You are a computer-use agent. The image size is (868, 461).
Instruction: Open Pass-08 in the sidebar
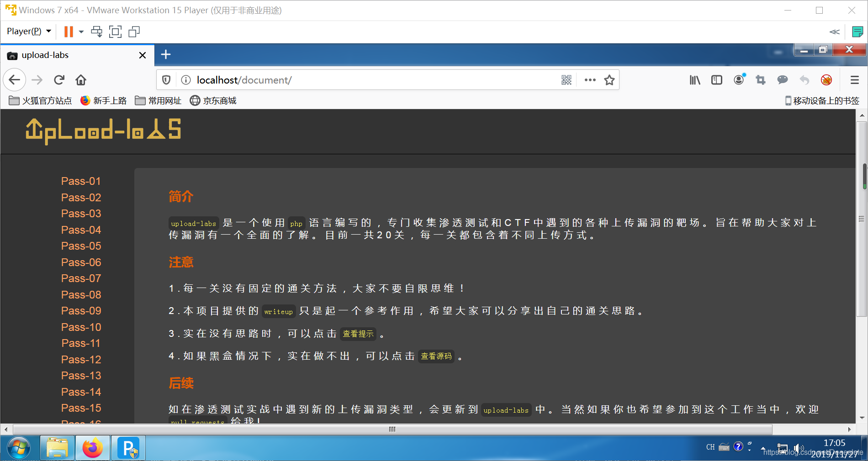[81, 295]
